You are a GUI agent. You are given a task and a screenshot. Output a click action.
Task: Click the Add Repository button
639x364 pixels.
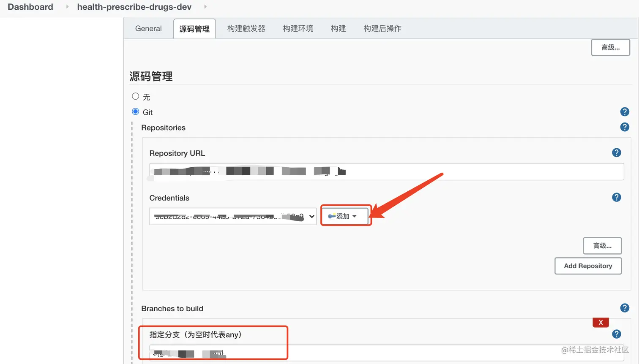coord(588,266)
